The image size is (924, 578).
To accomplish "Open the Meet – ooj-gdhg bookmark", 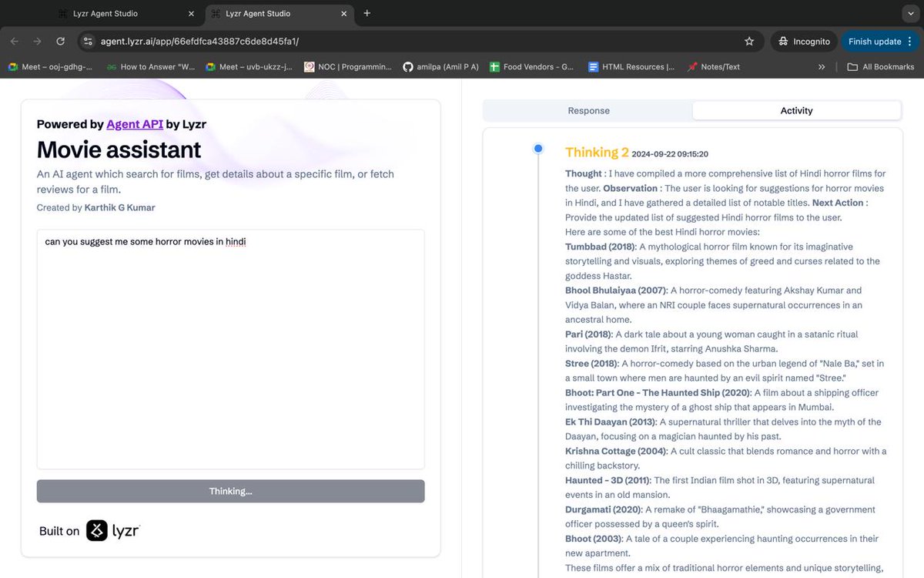I will click(x=50, y=67).
